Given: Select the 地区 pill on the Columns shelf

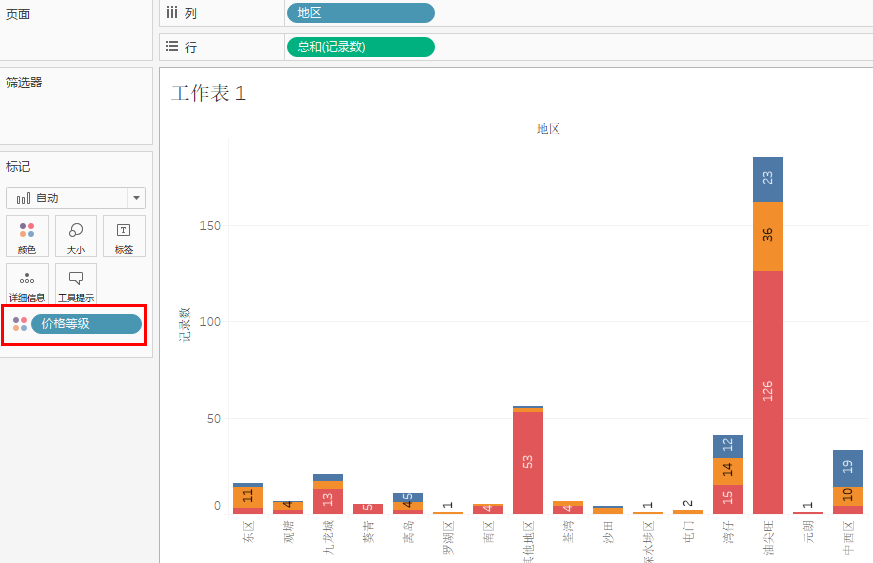Looking at the screenshot, I should [361, 13].
